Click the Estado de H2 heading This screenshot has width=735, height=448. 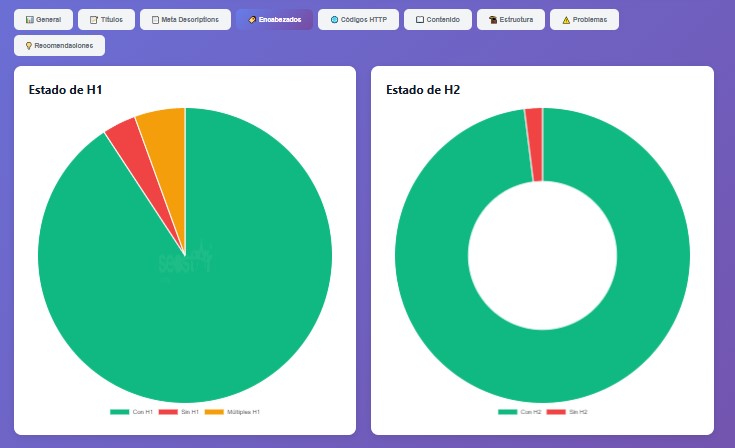point(423,90)
